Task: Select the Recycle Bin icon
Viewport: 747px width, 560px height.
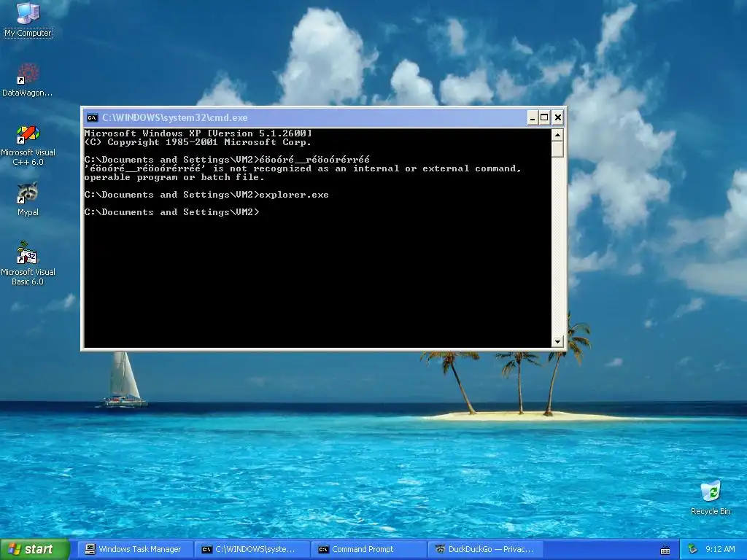Action: (x=711, y=498)
